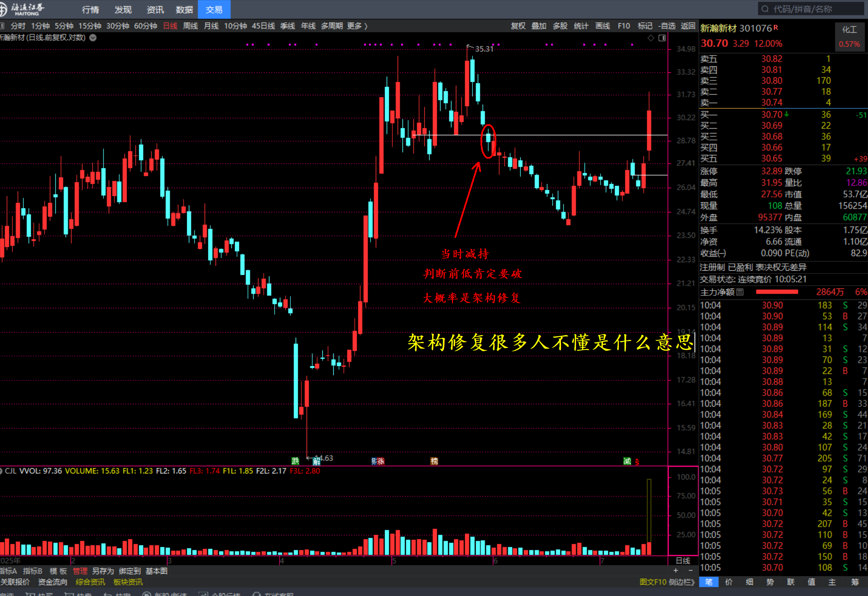Click the 榜 event marker on chart
Viewport: 868px width, 596px height.
434,461
